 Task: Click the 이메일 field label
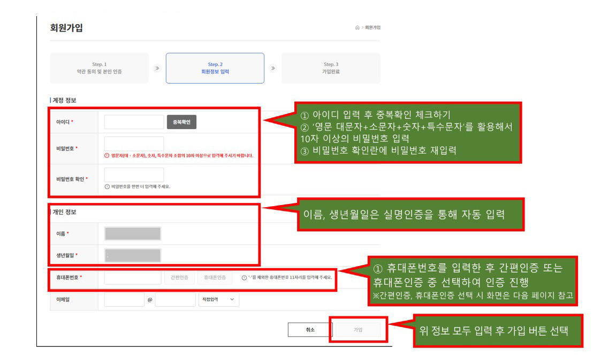click(63, 299)
